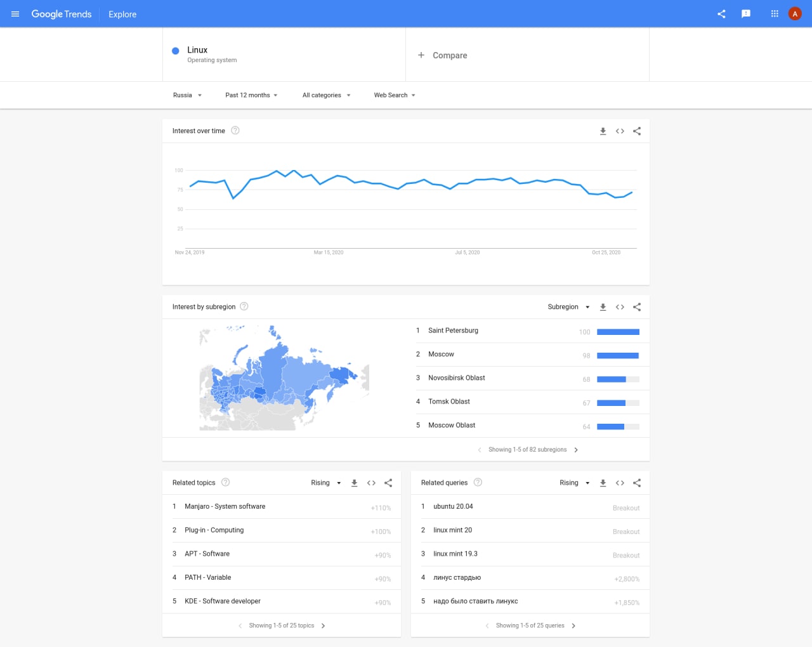Open the Past 12 months time dropdown
The image size is (812, 647).
coord(251,95)
